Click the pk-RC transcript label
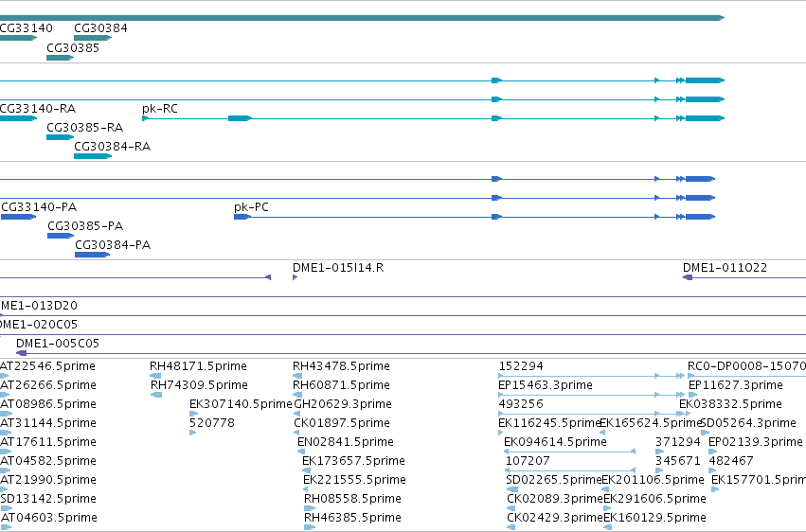The image size is (806, 532). point(160,109)
